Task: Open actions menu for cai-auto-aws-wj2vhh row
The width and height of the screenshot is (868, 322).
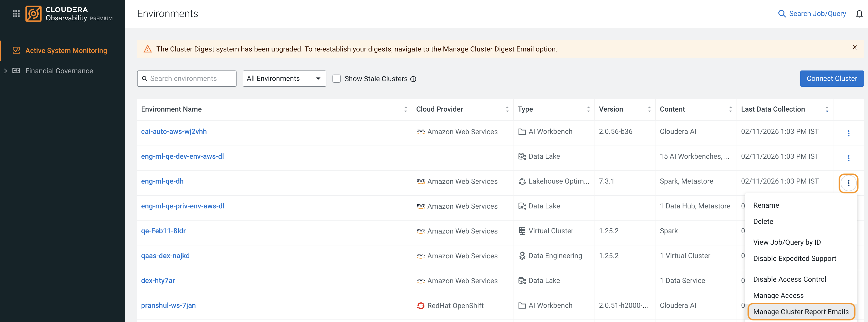Action: coord(848,133)
